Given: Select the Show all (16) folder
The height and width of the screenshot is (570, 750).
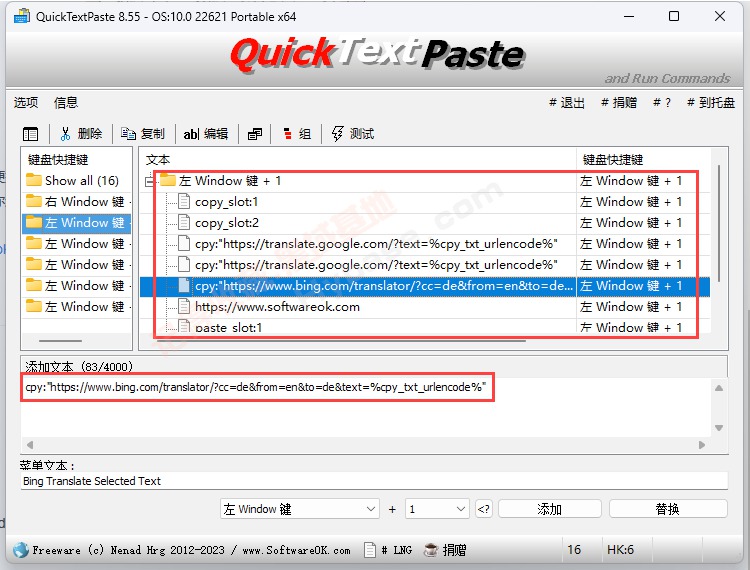Looking at the screenshot, I should (77, 181).
